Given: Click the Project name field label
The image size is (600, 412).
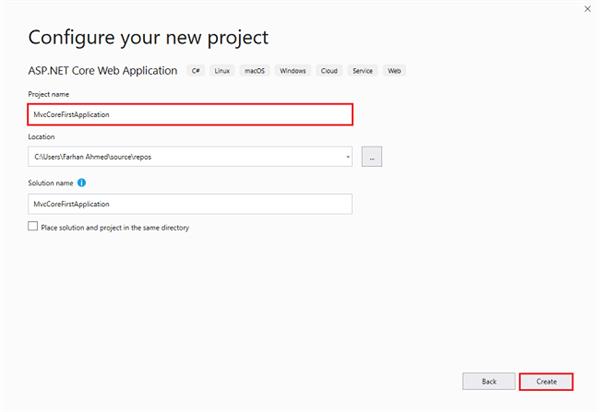Looking at the screenshot, I should [x=48, y=93].
